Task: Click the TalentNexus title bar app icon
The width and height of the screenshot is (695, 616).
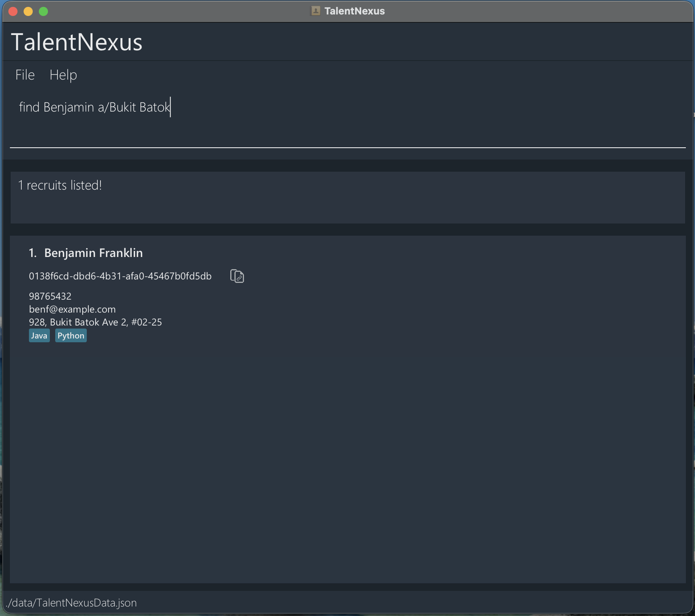Action: point(315,11)
